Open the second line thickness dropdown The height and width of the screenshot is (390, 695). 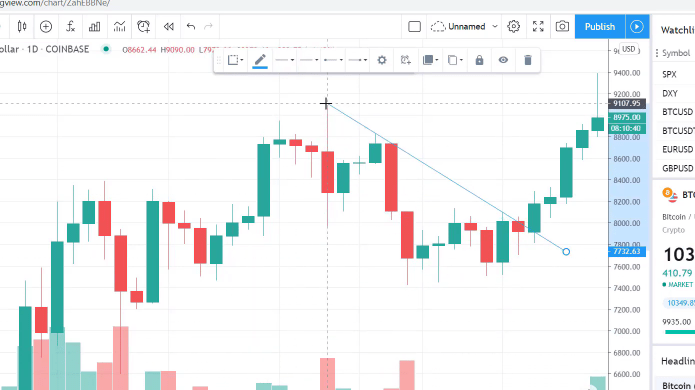pos(309,60)
